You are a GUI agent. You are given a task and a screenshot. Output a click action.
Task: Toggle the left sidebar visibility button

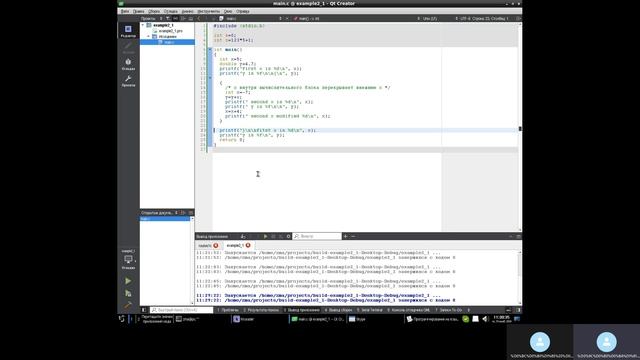(x=144, y=310)
